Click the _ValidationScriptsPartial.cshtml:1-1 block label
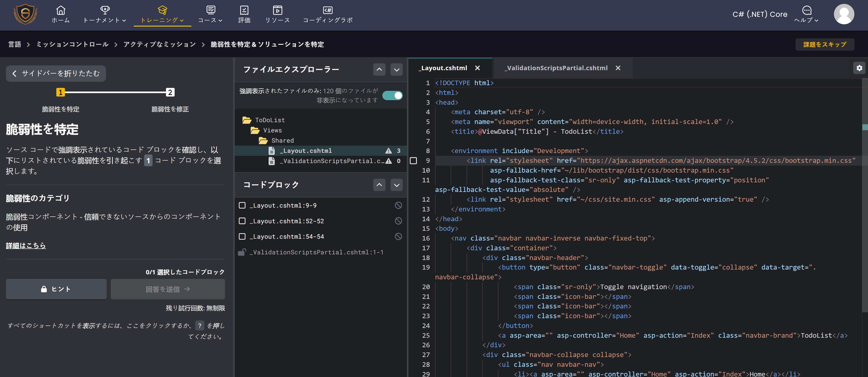The width and height of the screenshot is (868, 377). click(x=317, y=252)
